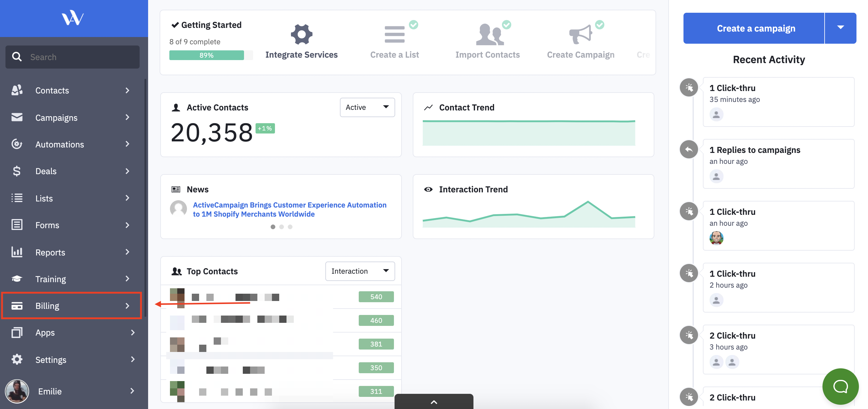The height and width of the screenshot is (409, 868).
Task: Select the third news carousel dot
Action: point(290,227)
